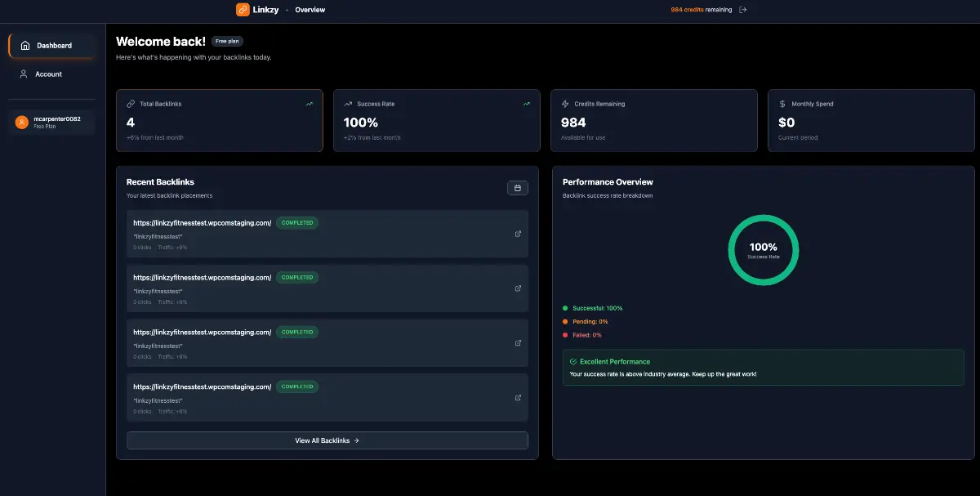Click the Performance Overview heading
This screenshot has width=980, height=496.
pos(608,182)
